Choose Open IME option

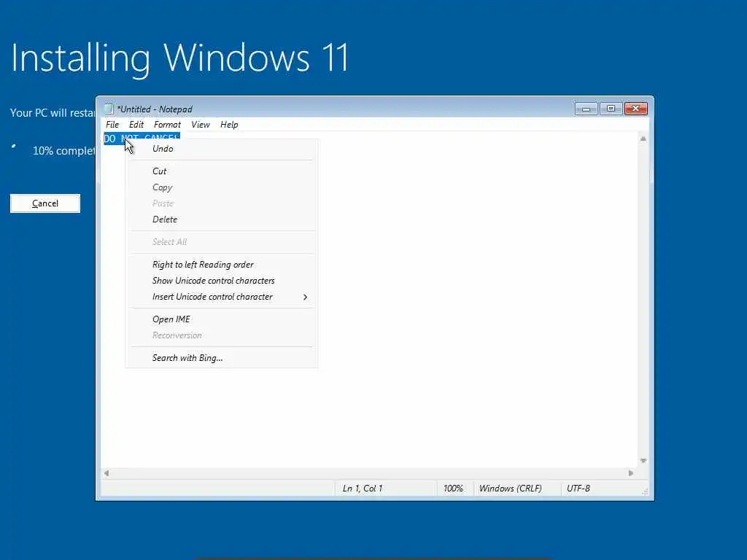(222, 319)
